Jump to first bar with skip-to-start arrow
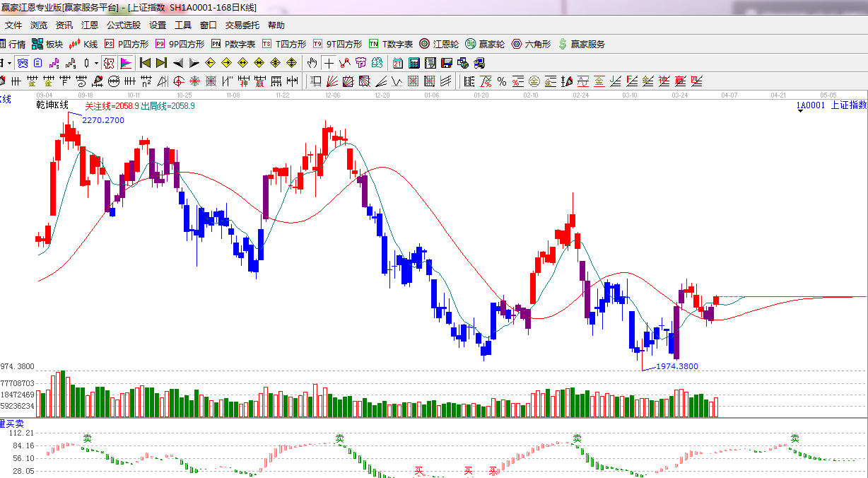The image size is (868, 478). (145, 63)
